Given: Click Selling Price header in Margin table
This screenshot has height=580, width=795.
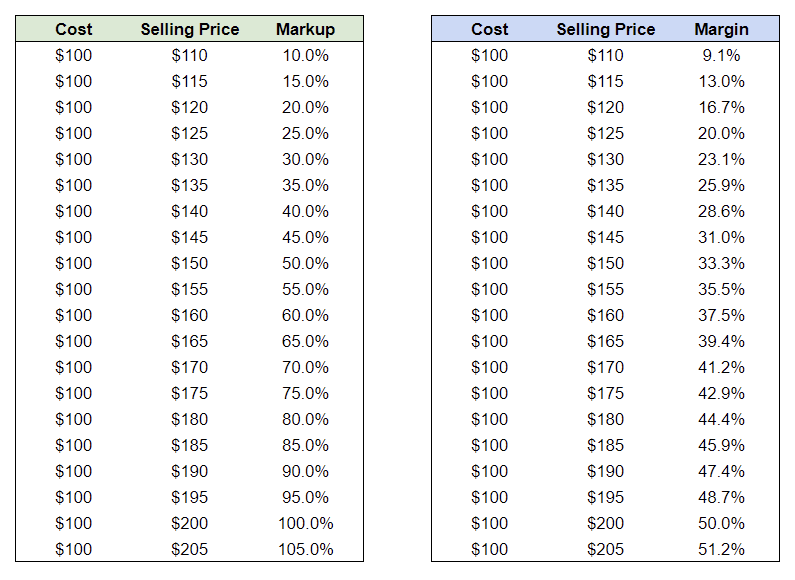Looking at the screenshot, I should [x=605, y=29].
